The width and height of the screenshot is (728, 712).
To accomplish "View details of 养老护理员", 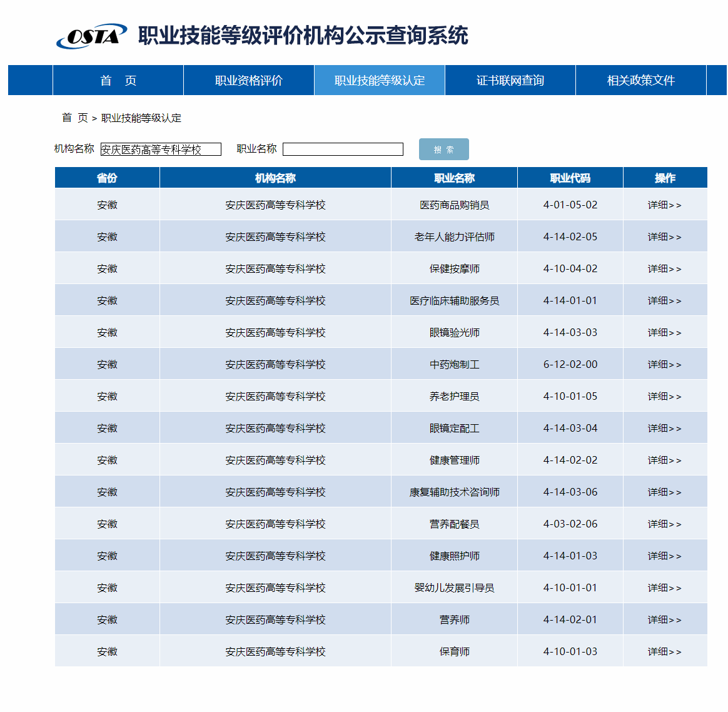I will (x=664, y=397).
